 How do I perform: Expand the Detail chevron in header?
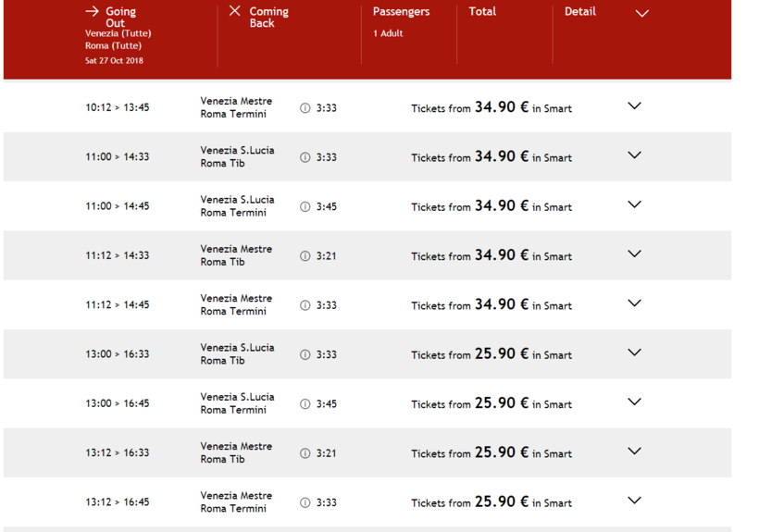[641, 13]
